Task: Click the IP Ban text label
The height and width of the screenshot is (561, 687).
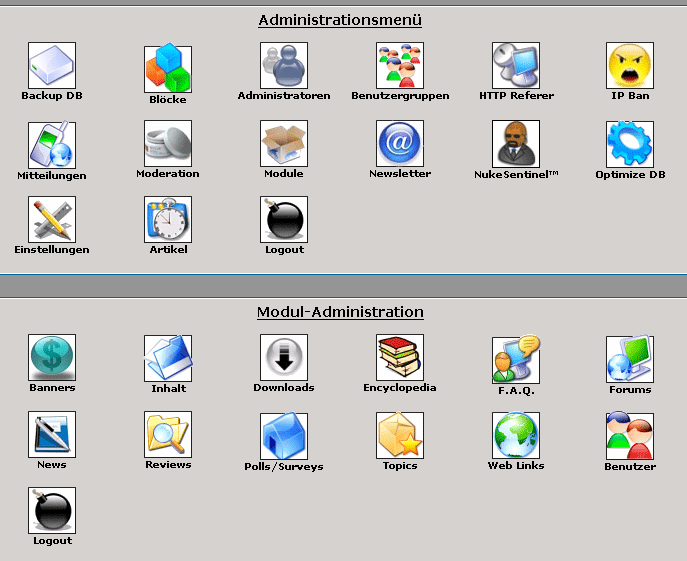Action: point(630,96)
